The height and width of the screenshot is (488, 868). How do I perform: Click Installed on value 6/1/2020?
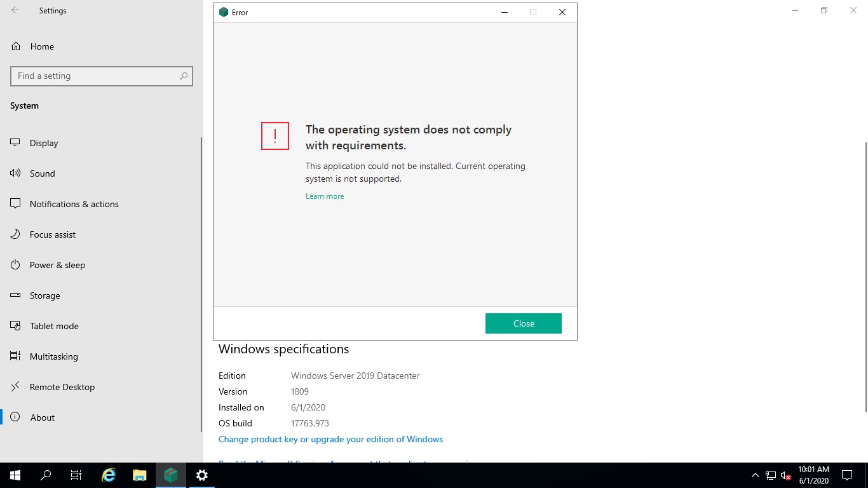pyautogui.click(x=308, y=407)
